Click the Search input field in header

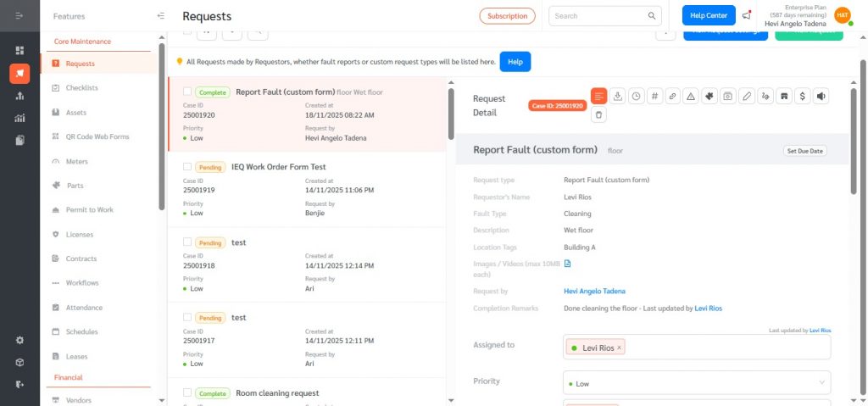pyautogui.click(x=599, y=15)
